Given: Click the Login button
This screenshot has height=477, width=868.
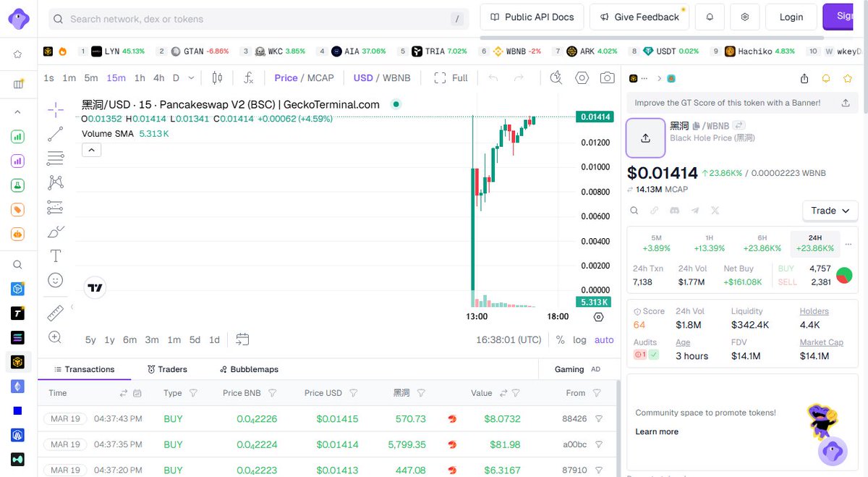Looking at the screenshot, I should 791,17.
